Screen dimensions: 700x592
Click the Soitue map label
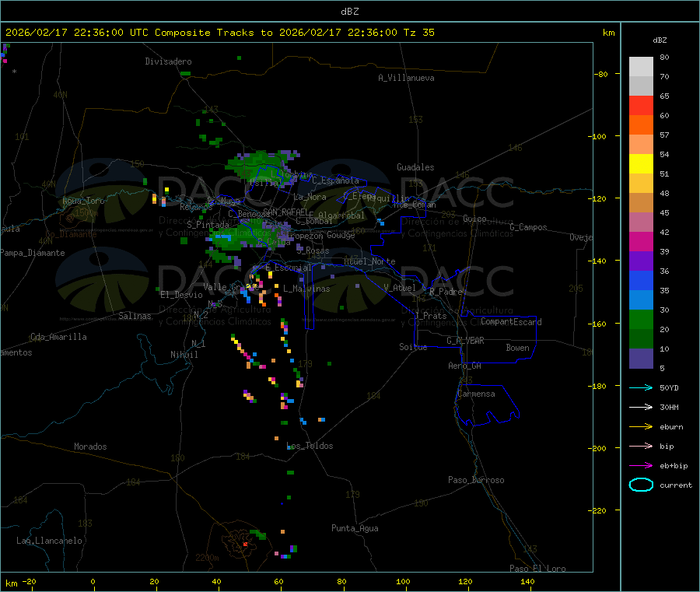point(413,347)
